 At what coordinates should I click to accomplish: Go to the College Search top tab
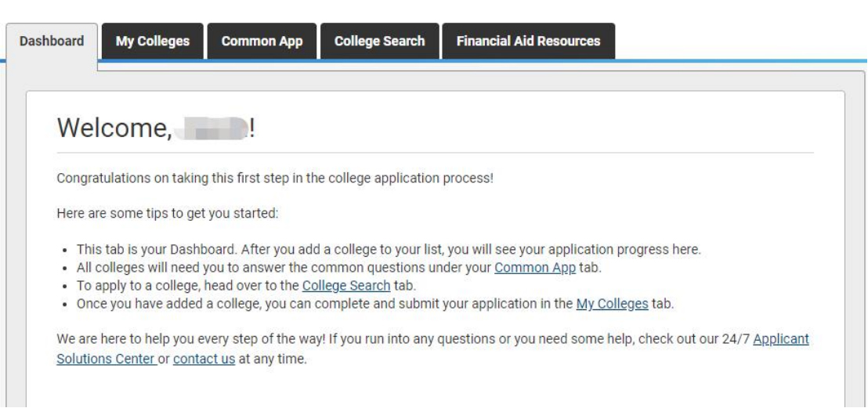[379, 42]
